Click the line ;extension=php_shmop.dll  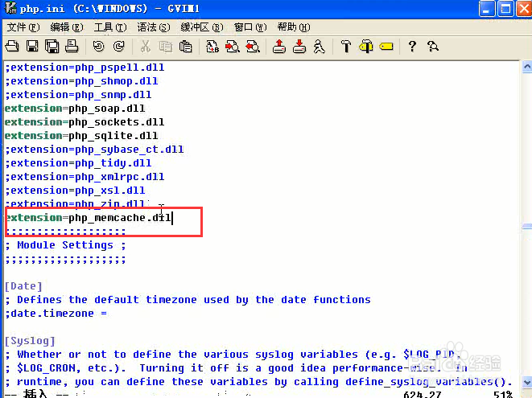[81, 81]
